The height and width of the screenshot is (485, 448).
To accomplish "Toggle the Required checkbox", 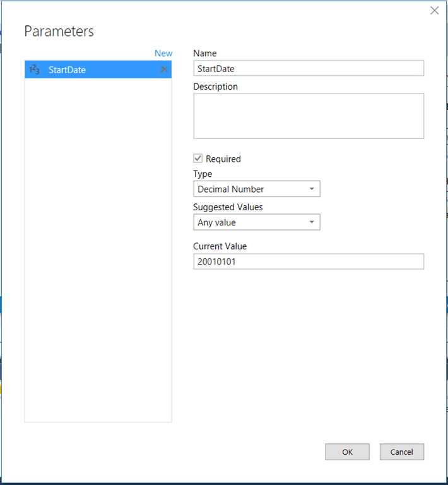I will (198, 159).
